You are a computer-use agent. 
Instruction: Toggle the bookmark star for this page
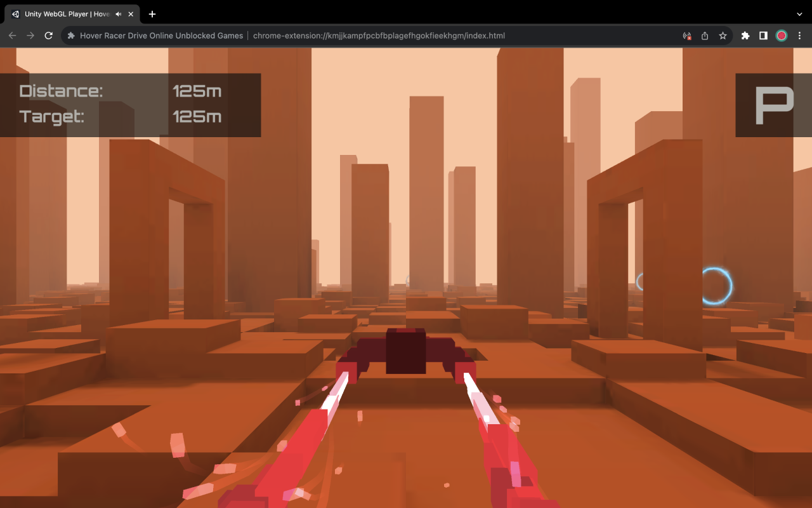(723, 36)
